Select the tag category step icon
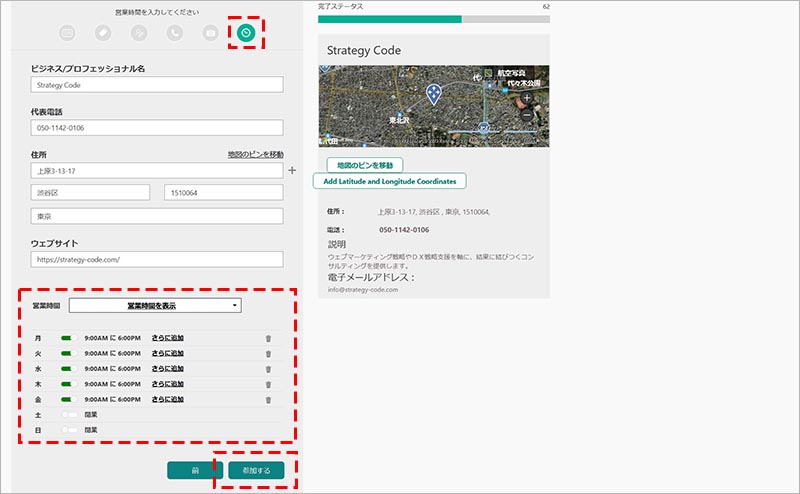The height and width of the screenshot is (494, 800). click(x=103, y=33)
